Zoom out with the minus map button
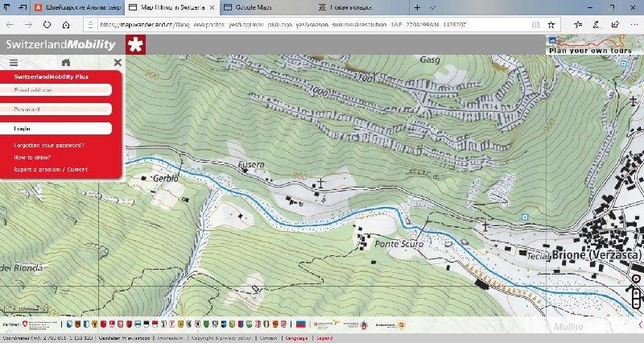Viewport: 644px width, 343px height. click(x=636, y=304)
